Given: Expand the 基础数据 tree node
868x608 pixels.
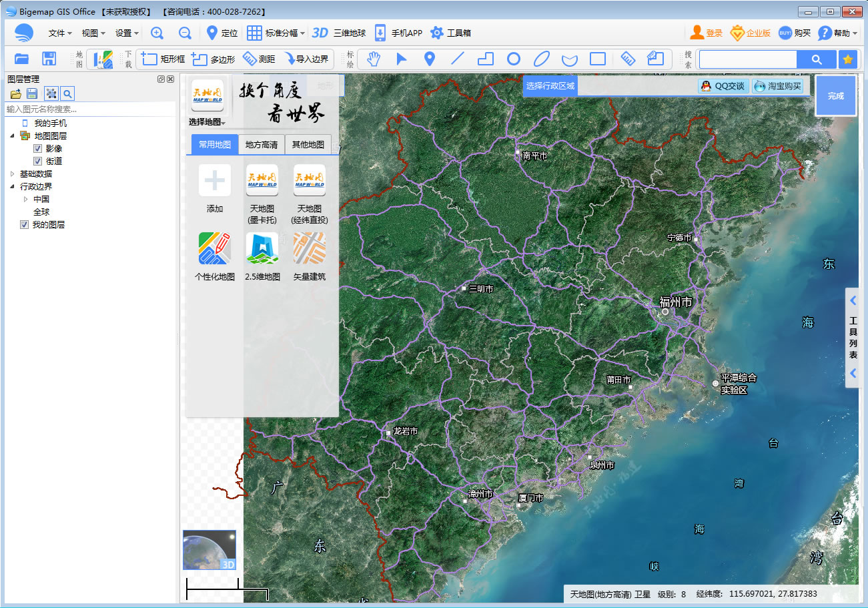Looking at the screenshot, I should click(12, 174).
